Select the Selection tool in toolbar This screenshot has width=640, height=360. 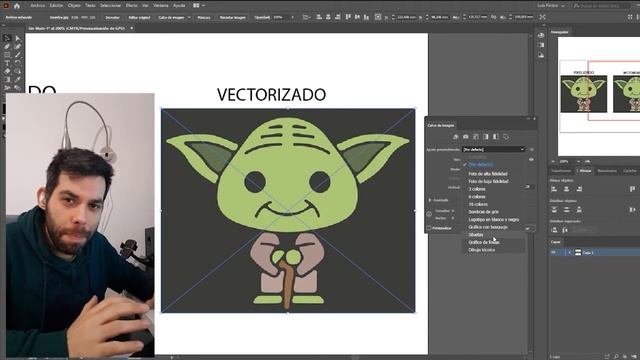click(7, 38)
